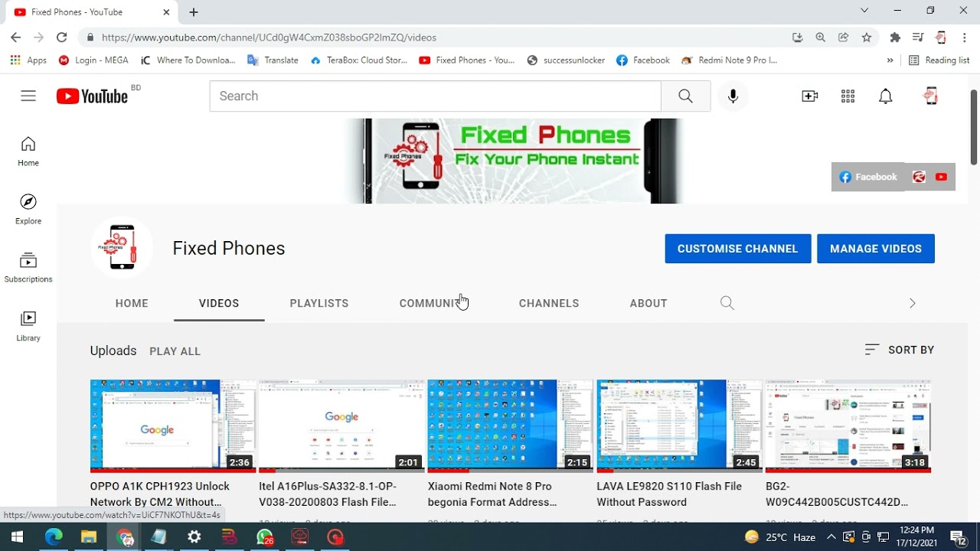
Task: Go to Home in the sidebar
Action: click(x=28, y=152)
